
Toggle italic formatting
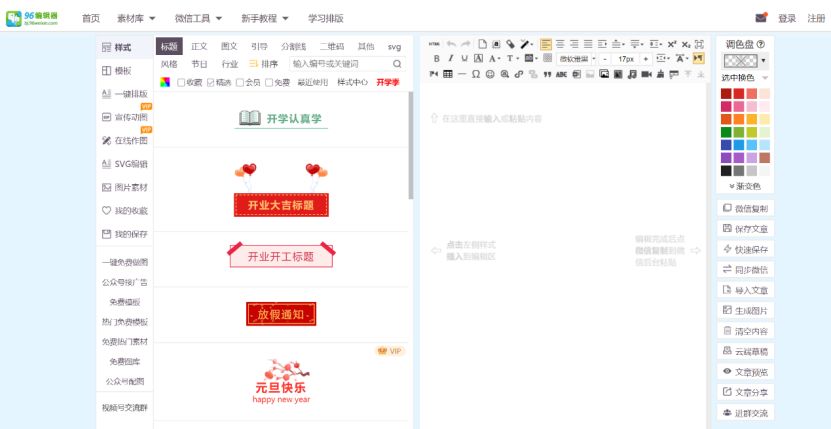(x=451, y=58)
